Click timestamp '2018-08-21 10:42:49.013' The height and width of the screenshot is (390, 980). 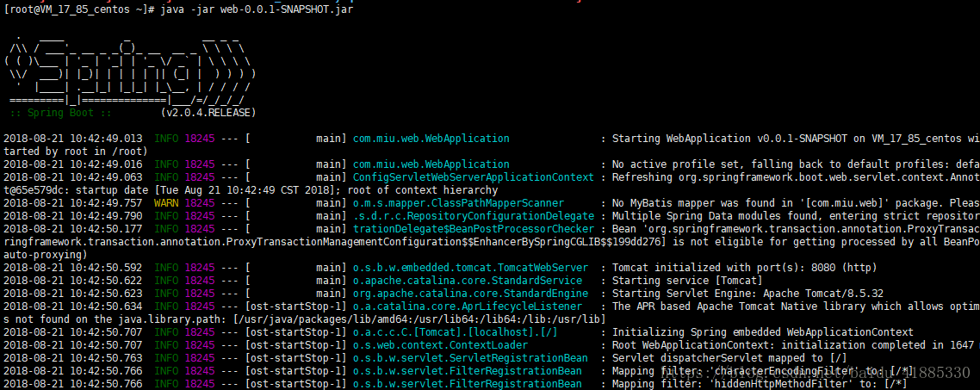(x=72, y=139)
